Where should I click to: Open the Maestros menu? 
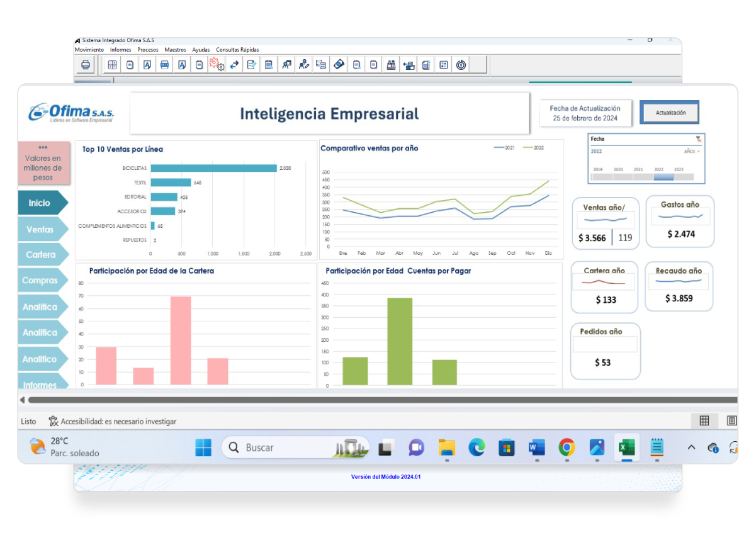pos(176,50)
